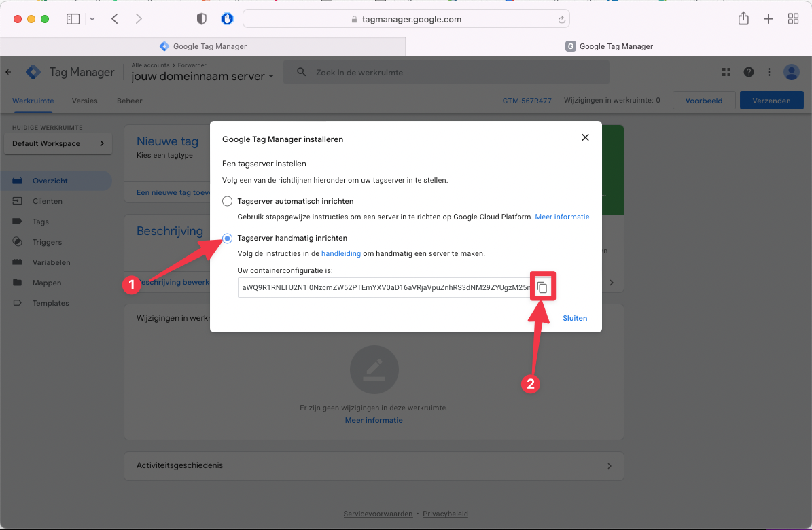
Task: Switch to the Versies tab
Action: tap(85, 101)
